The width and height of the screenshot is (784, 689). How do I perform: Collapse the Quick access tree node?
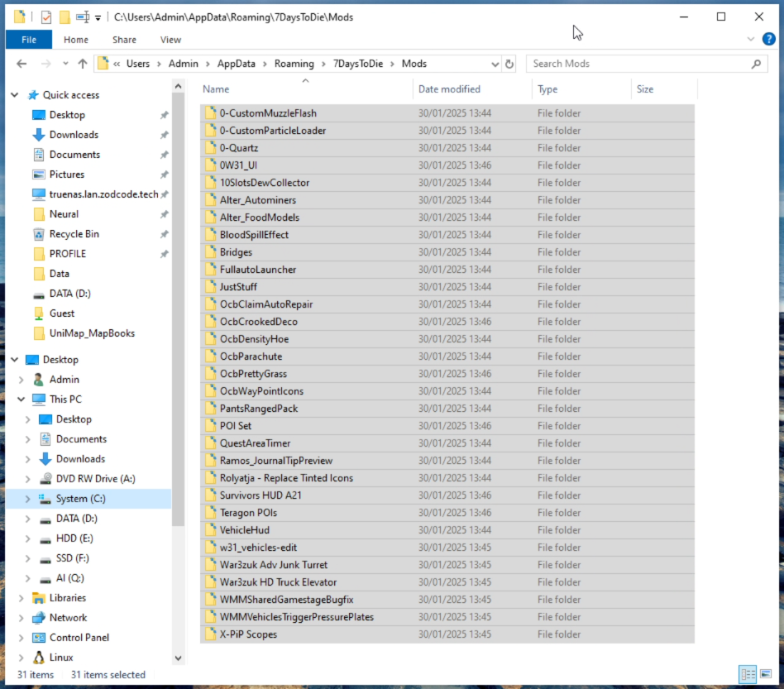pyautogui.click(x=15, y=94)
